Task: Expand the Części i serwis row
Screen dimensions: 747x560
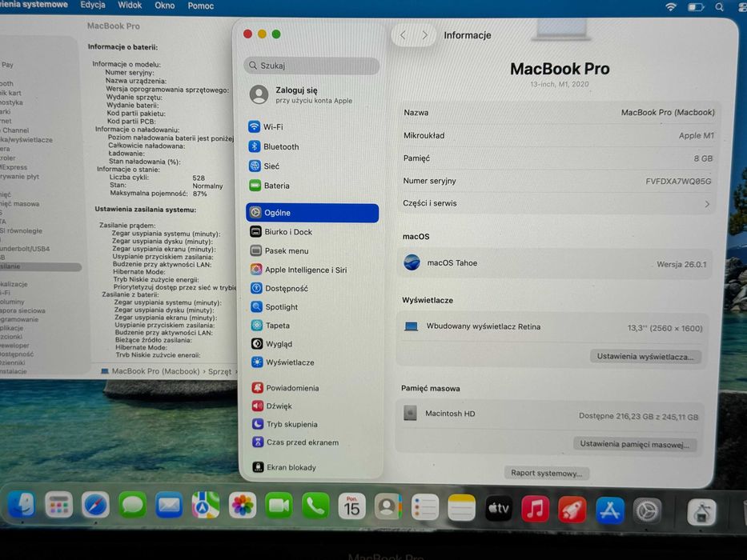Action: pos(556,203)
